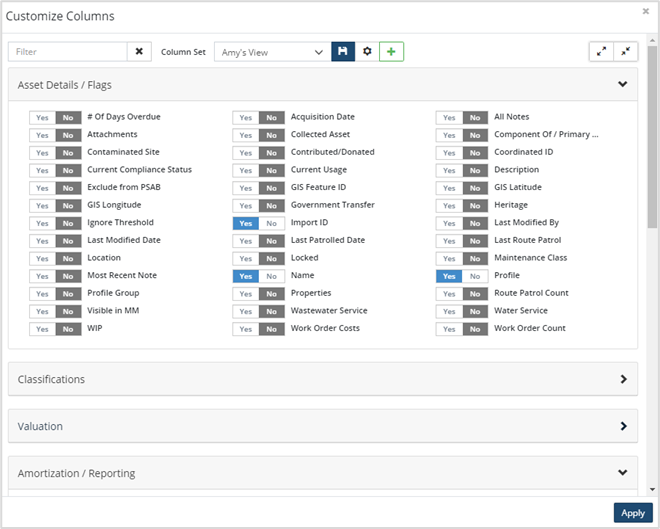660x529 pixels.
Task: Clear the filter with the X icon
Action: click(140, 51)
